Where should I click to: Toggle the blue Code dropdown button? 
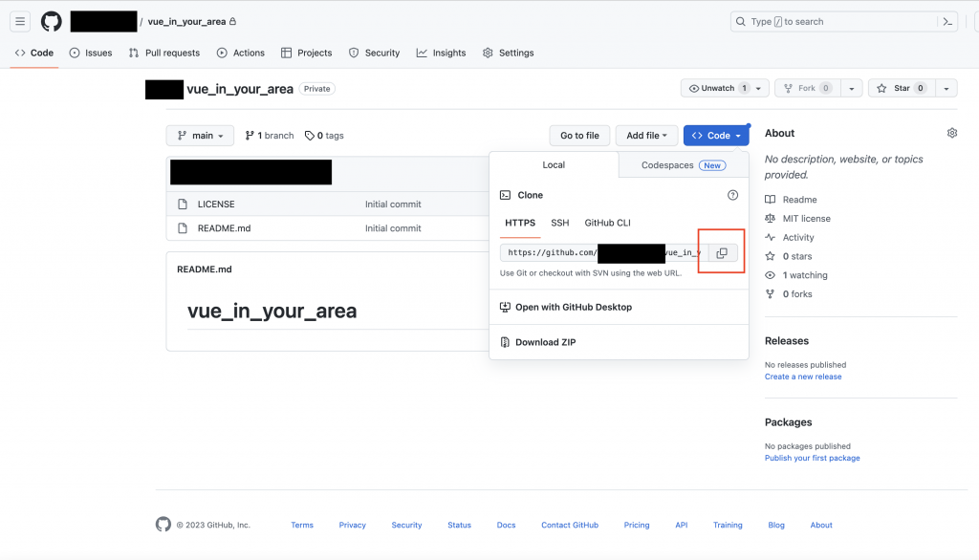coord(716,136)
